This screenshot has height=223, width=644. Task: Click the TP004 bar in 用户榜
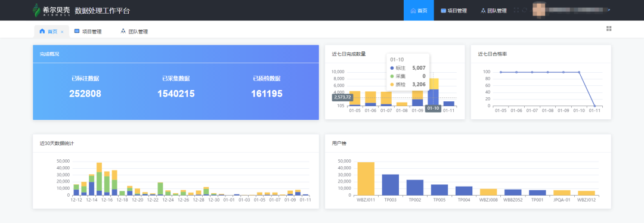[x=464, y=191]
